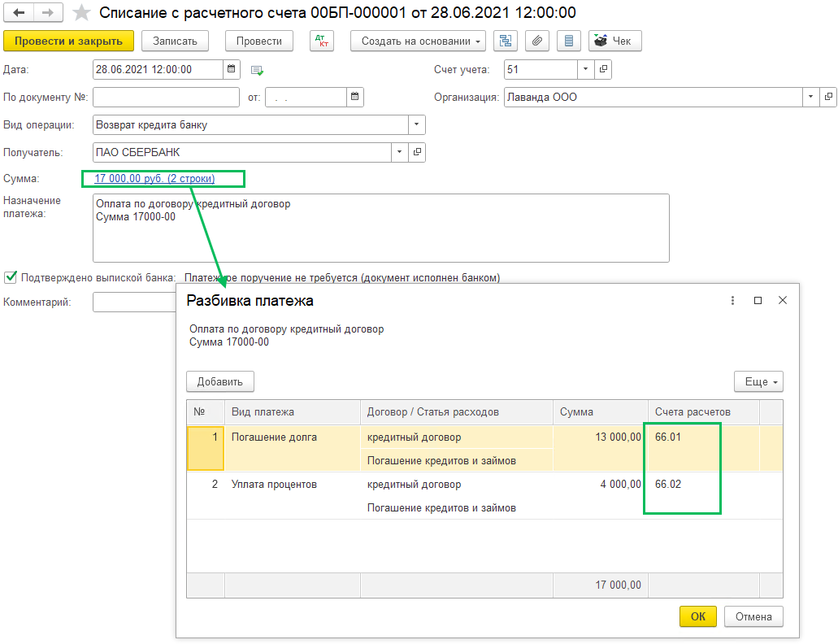This screenshot has height=644, width=838.
Task: Click the Чек receipt button
Action: coord(614,41)
